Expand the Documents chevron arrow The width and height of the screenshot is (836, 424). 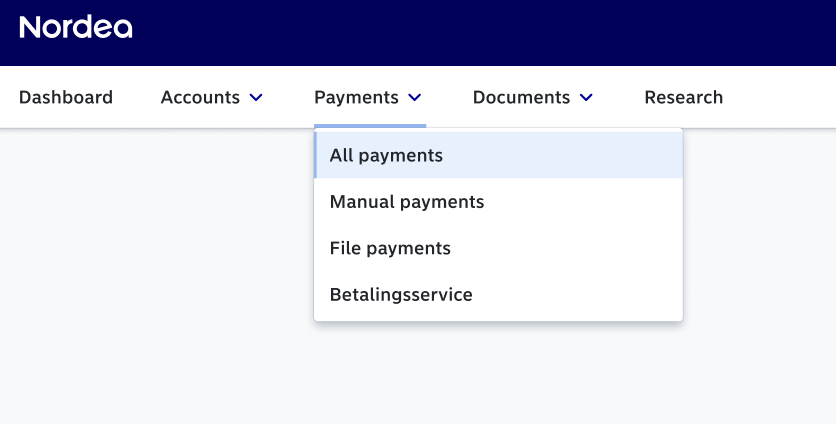click(x=586, y=98)
